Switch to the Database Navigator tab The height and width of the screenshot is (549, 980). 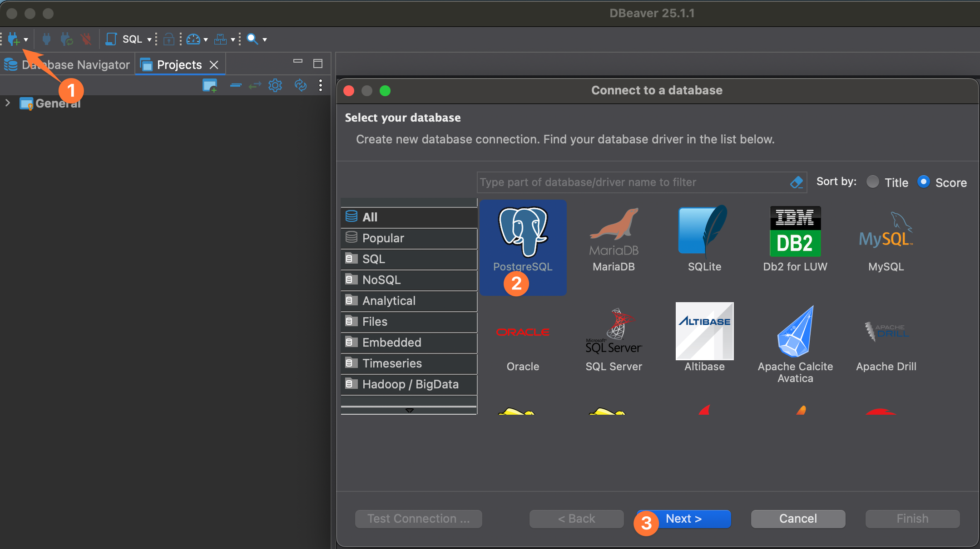tap(67, 64)
